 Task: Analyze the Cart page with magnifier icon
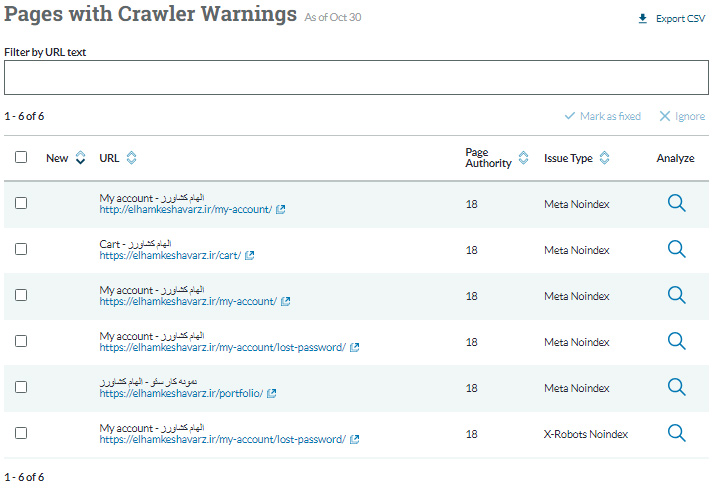[676, 249]
